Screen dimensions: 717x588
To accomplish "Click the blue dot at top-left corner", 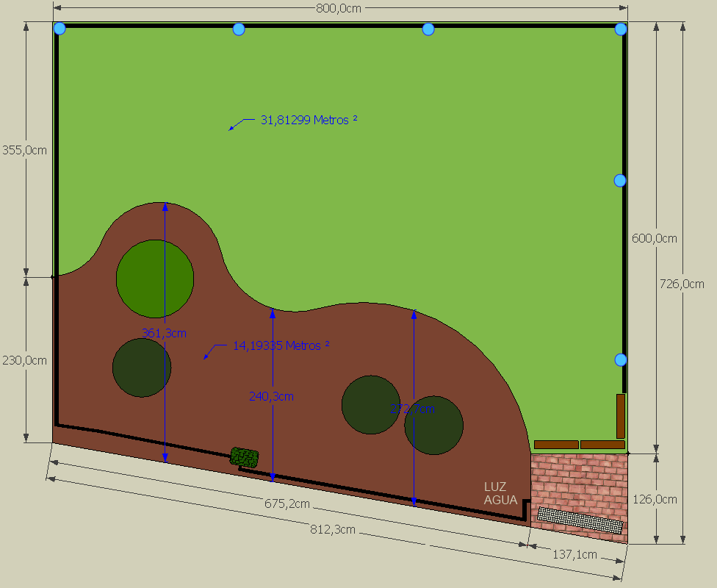I will pos(60,29).
